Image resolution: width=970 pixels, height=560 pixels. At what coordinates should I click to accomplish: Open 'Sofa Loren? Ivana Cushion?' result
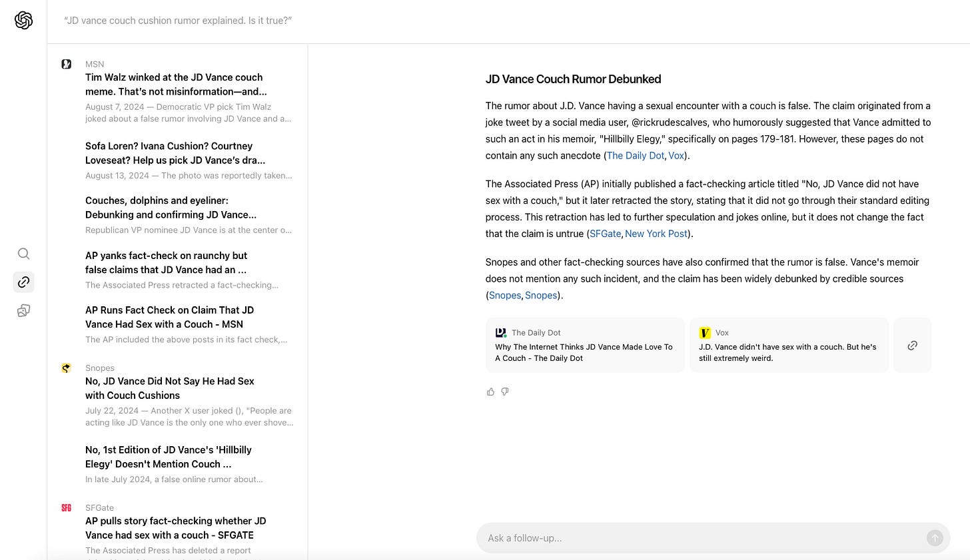[175, 153]
